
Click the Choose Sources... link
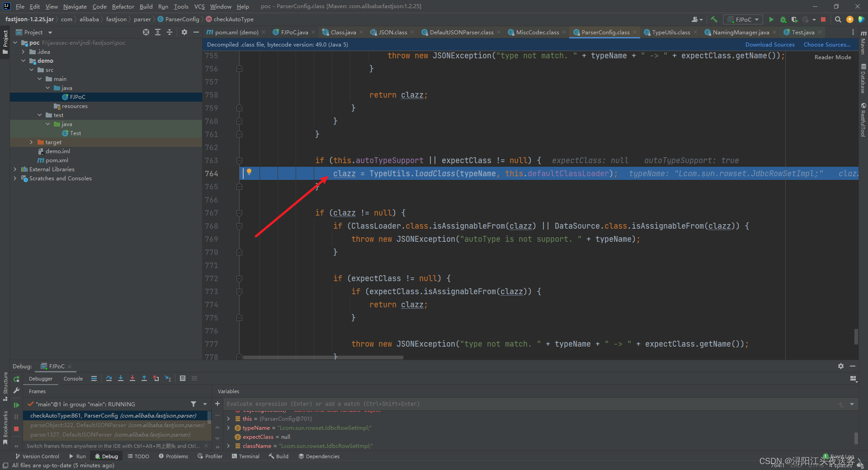(827, 44)
